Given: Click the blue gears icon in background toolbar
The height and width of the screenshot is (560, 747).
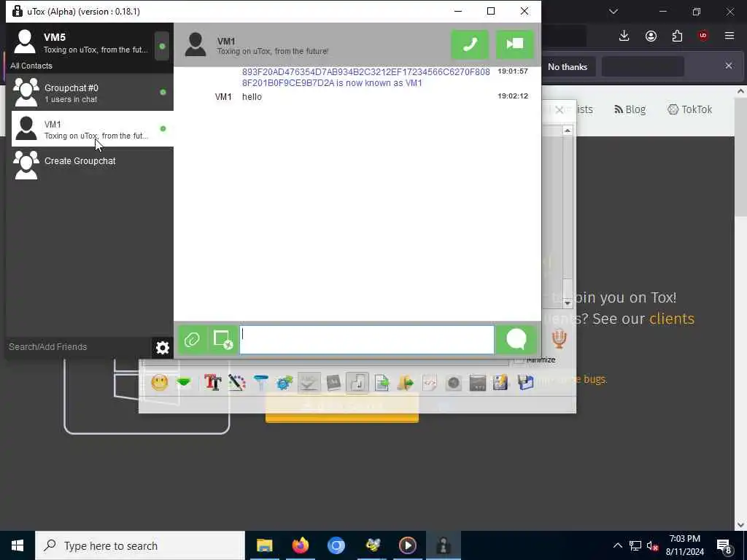Looking at the screenshot, I should coord(285,382).
